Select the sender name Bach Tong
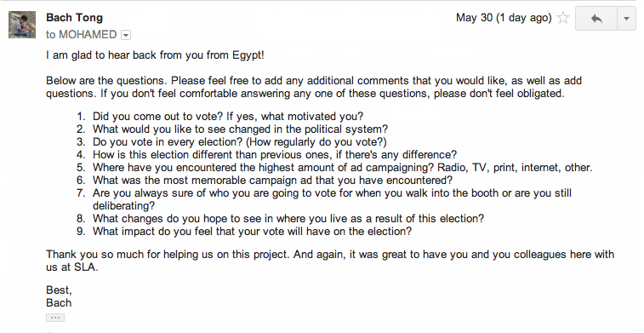Viewport: 644px width, 333px height. pyautogui.click(x=74, y=18)
